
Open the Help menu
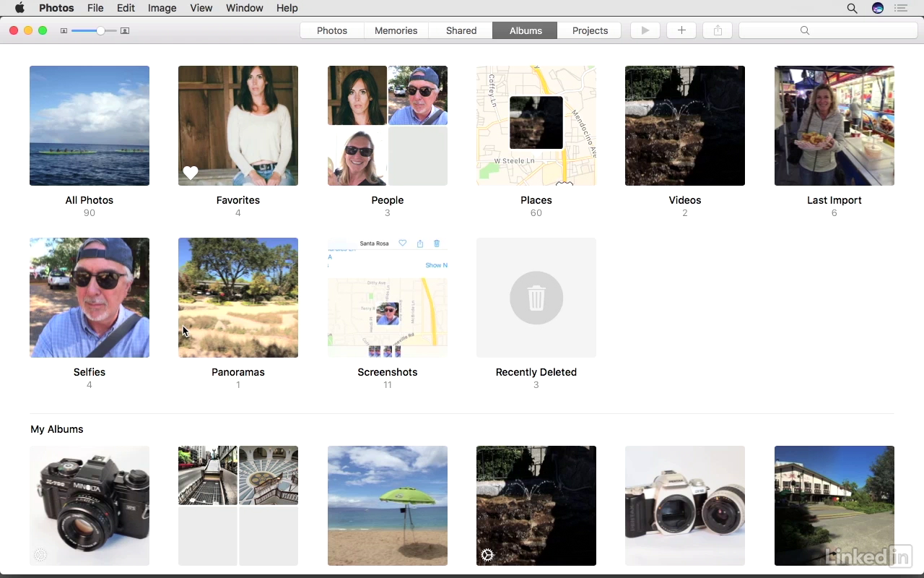point(287,8)
